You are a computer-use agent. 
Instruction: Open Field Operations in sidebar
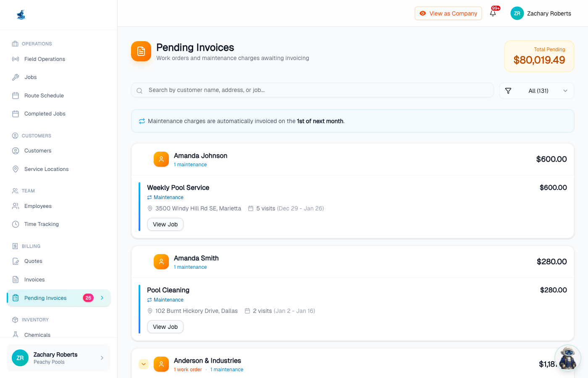pyautogui.click(x=45, y=59)
